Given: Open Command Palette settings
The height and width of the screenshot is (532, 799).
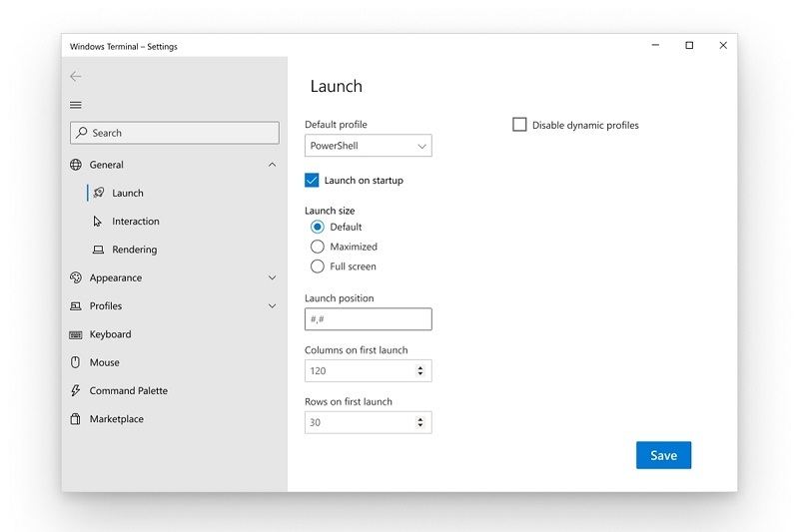Looking at the screenshot, I should 129,390.
